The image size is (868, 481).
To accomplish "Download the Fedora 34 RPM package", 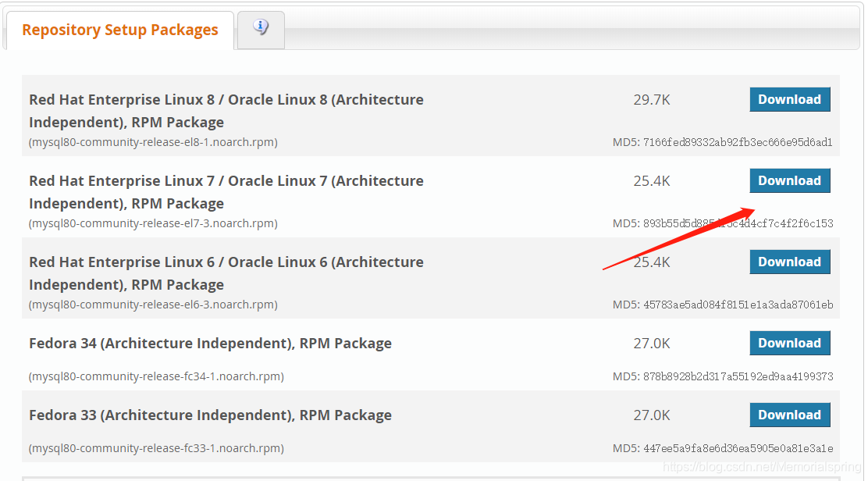I will point(790,343).
